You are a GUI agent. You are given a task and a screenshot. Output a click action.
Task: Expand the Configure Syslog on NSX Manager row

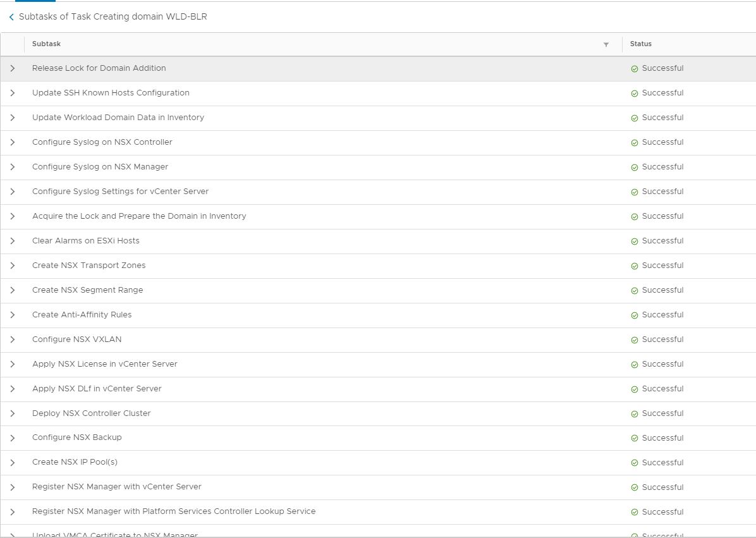tap(12, 167)
